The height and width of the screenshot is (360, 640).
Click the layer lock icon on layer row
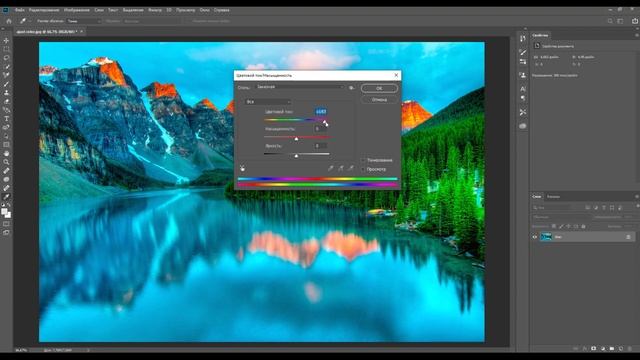click(x=628, y=237)
